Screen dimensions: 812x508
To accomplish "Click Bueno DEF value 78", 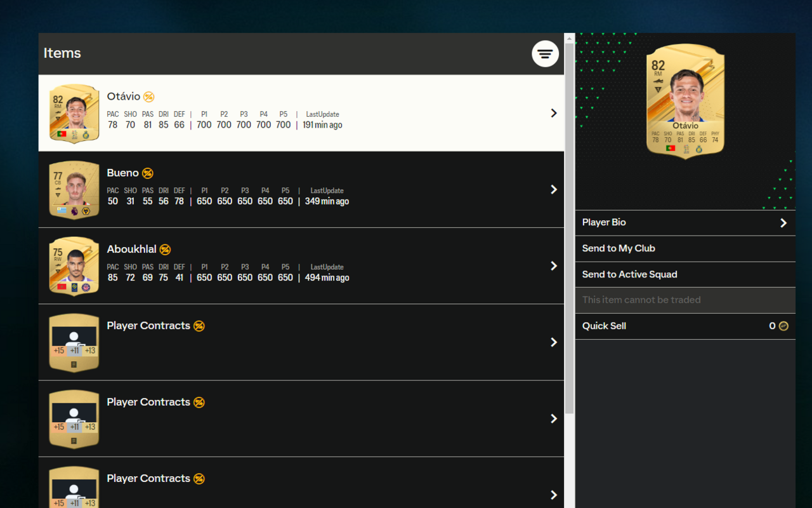I will 179,201.
